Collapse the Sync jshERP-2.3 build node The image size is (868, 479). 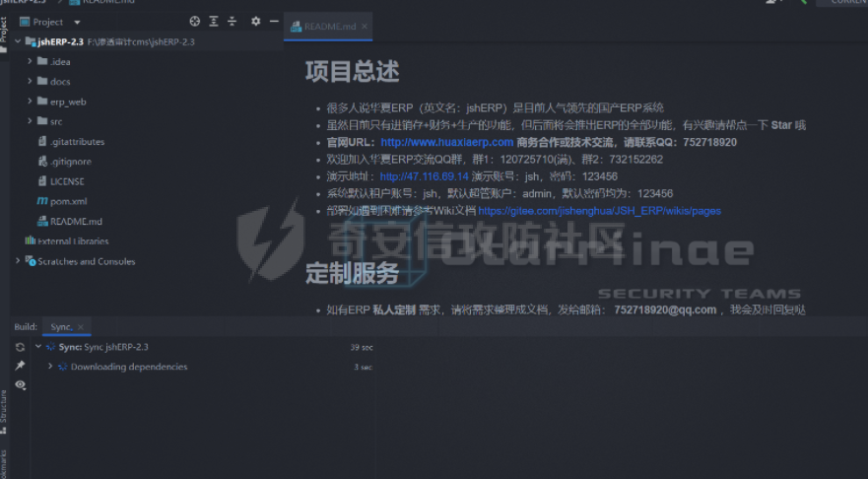coord(38,347)
